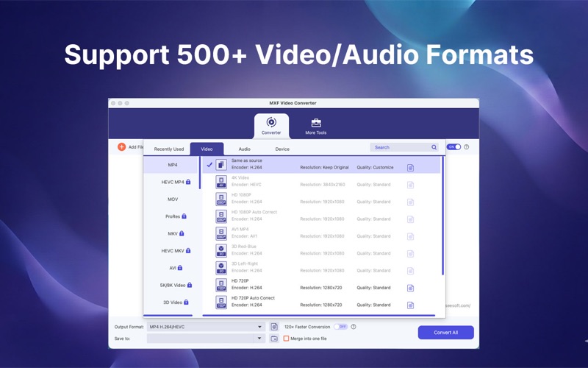Open settings for Same as source preset
The width and height of the screenshot is (588, 368).
[x=410, y=168]
